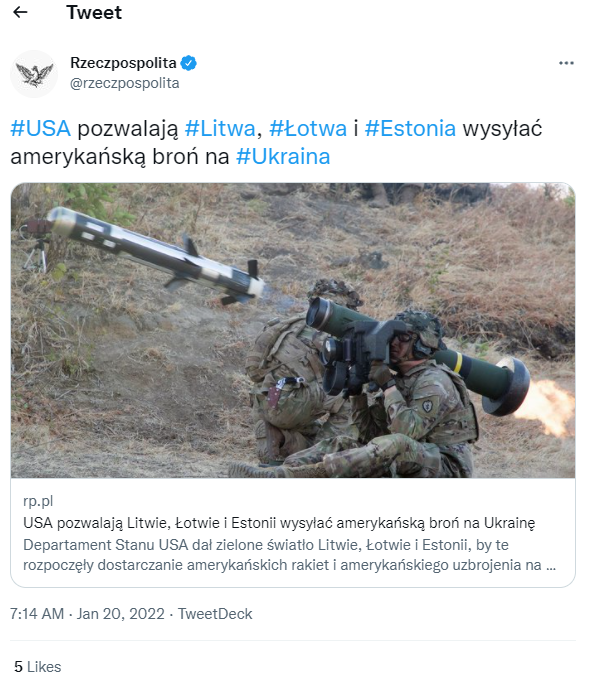Screen dimensions: 589x688
Task: Click the 7:14 AM timestamp
Action: click(37, 613)
